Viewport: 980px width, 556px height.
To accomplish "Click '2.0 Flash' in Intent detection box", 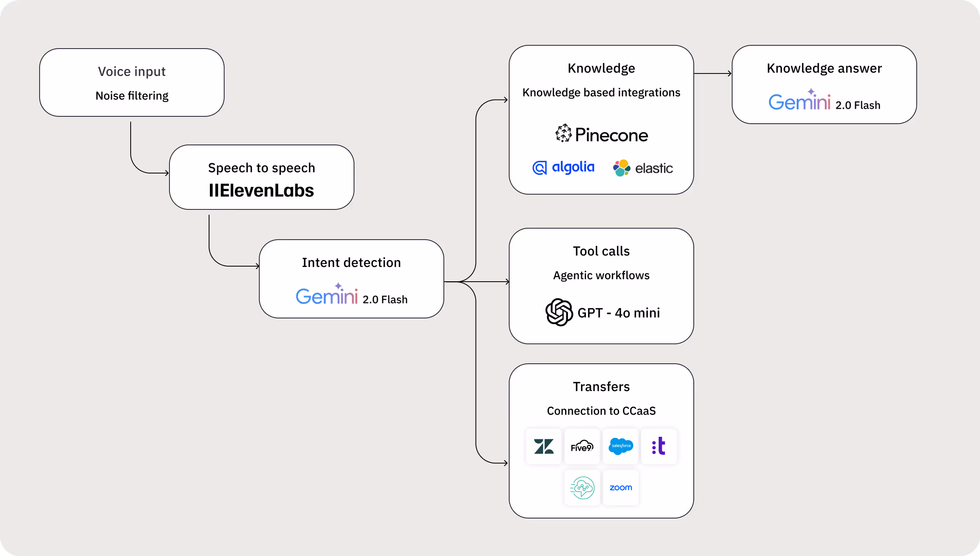I will [385, 300].
